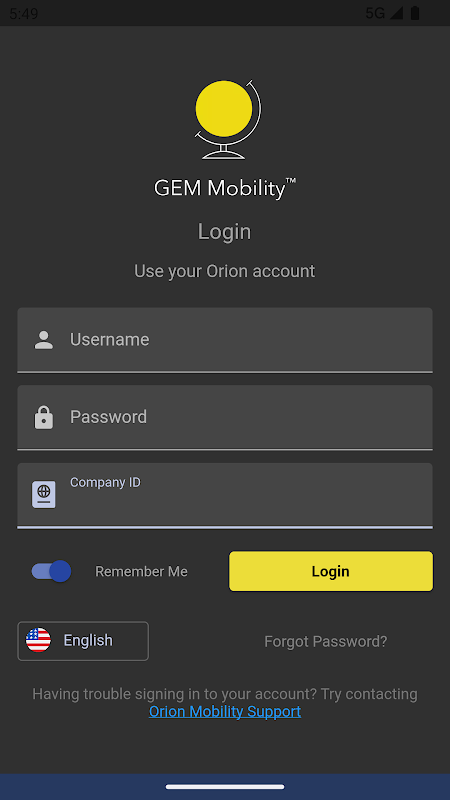
Task: Tap the bottom navigation home gesture bar
Action: (x=225, y=787)
